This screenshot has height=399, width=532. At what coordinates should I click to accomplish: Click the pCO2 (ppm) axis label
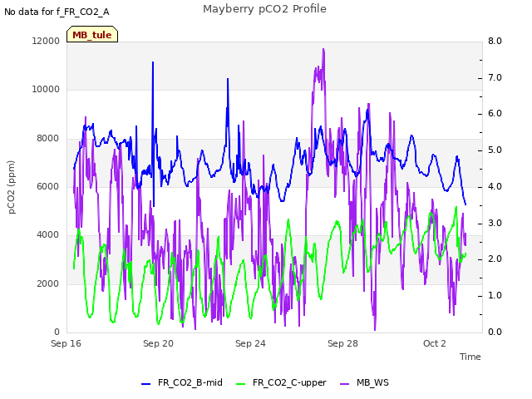12,187
